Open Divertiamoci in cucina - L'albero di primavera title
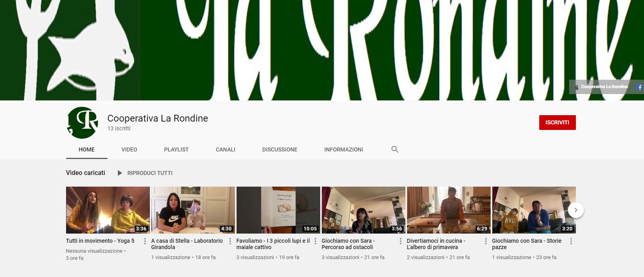Viewport: 644px width, 277px height. tap(436, 244)
